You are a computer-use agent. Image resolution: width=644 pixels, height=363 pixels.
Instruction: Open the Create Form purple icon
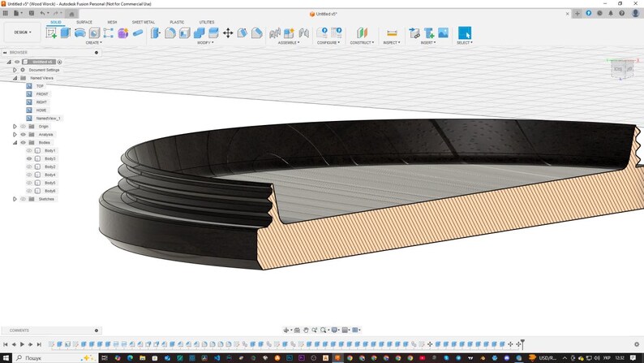click(122, 32)
